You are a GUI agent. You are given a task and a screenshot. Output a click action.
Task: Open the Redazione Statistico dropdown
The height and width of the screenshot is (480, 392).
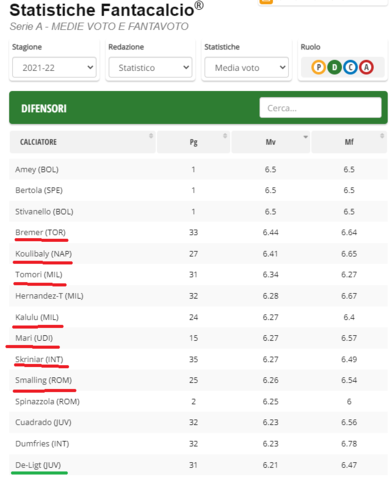pyautogui.click(x=150, y=68)
